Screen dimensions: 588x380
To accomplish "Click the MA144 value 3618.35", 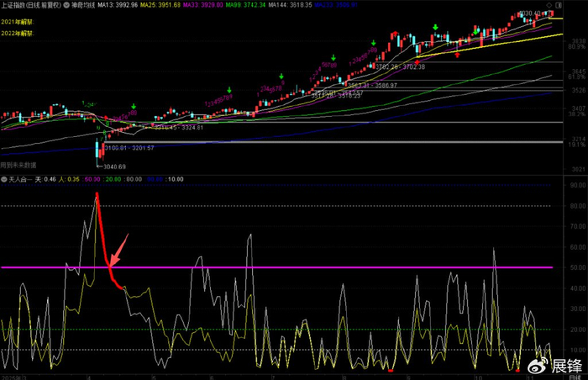I will pyautogui.click(x=290, y=5).
